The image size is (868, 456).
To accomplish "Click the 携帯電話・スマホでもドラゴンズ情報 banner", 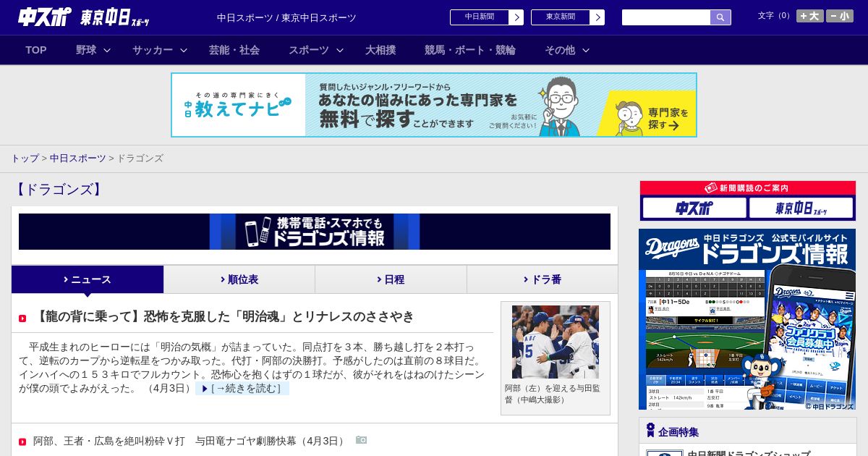I will click(x=315, y=232).
